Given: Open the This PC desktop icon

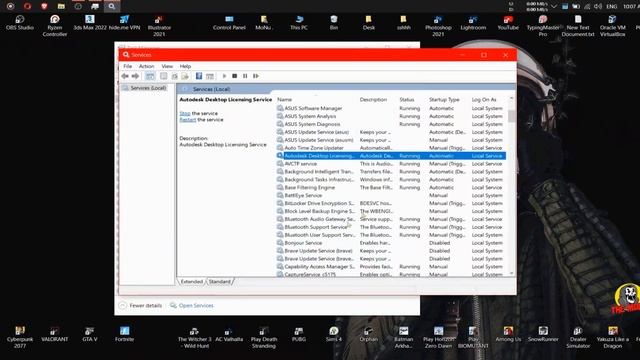Looking at the screenshot, I should coord(299,23).
